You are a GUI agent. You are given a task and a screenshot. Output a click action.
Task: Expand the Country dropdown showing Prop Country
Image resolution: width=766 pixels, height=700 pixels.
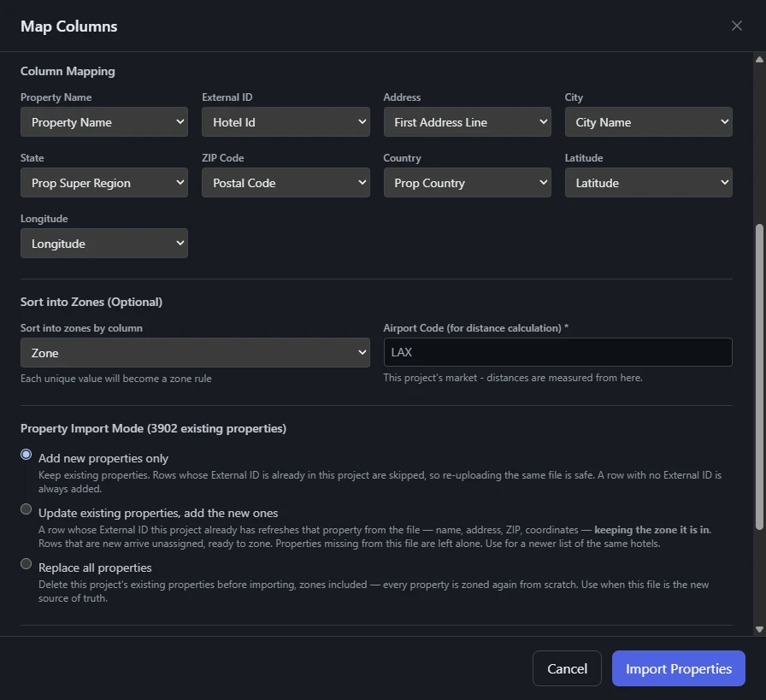[x=468, y=183]
